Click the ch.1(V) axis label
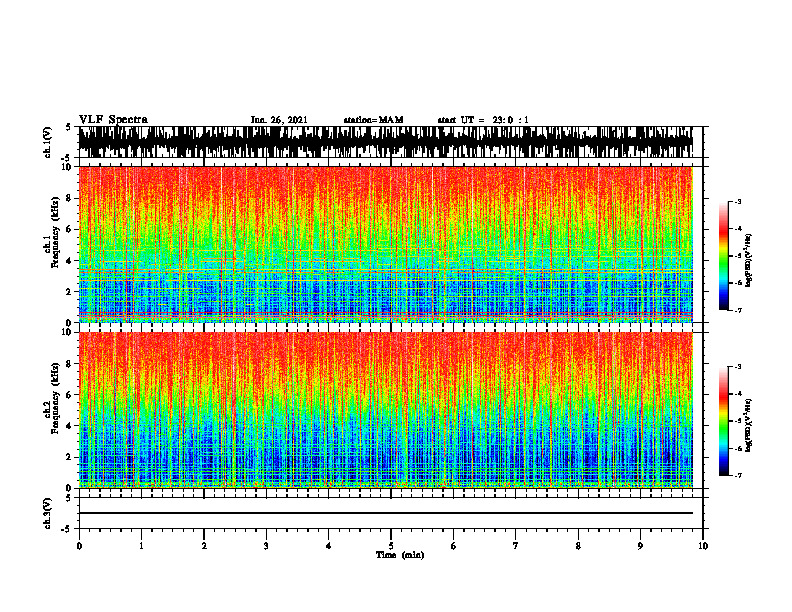This screenshot has height=612, width=792. pyautogui.click(x=47, y=142)
